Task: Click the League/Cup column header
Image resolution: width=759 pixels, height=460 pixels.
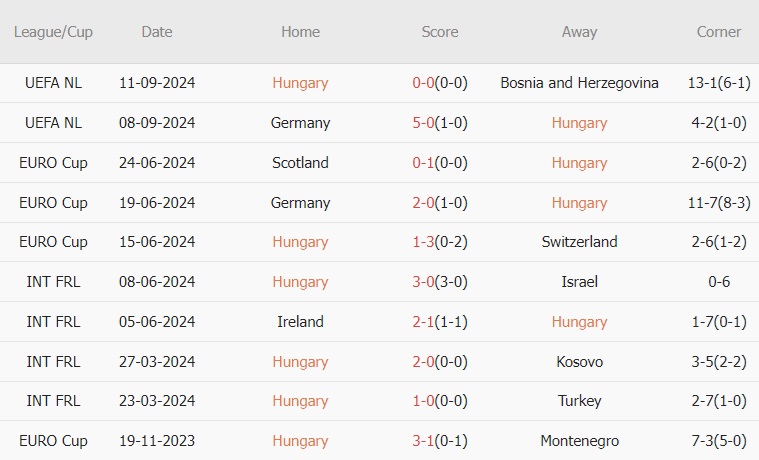Action: (53, 32)
